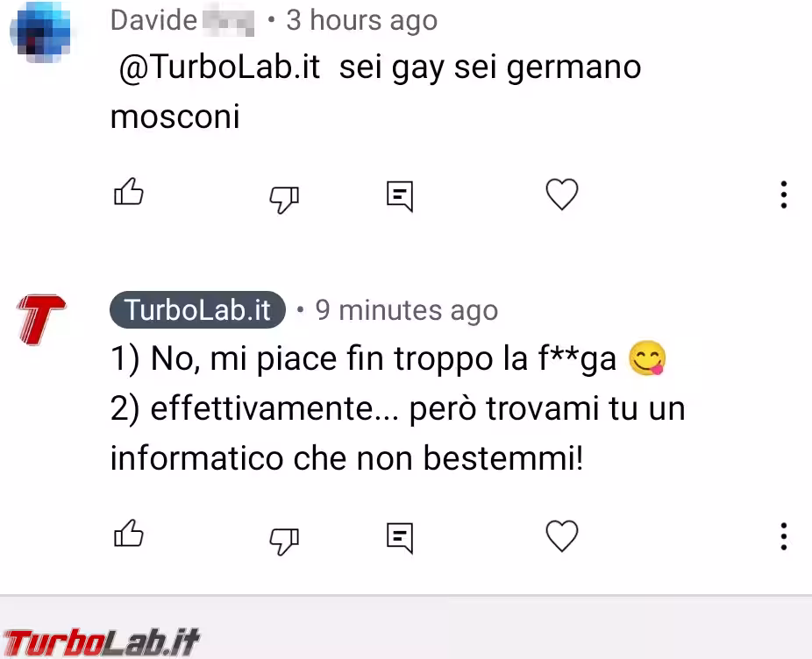
Task: Open Davide's blurred profile avatar
Action: point(40,32)
